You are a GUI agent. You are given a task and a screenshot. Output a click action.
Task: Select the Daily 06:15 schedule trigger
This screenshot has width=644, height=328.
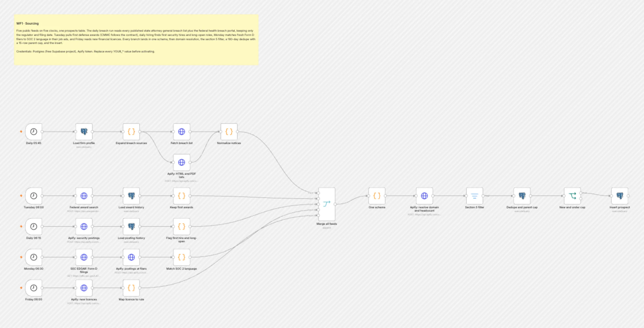pyautogui.click(x=34, y=226)
